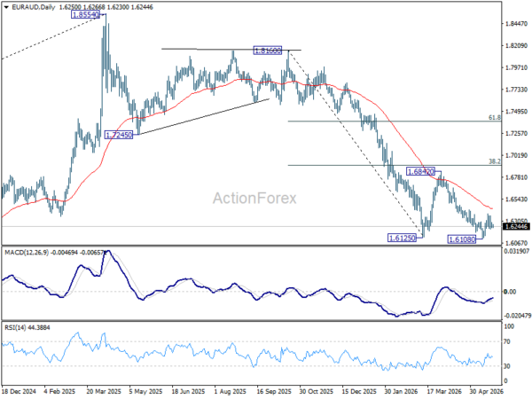The image size is (532, 399).
Task: Click the MACD(12,26,9) indicator label
Action: [x=26, y=253]
